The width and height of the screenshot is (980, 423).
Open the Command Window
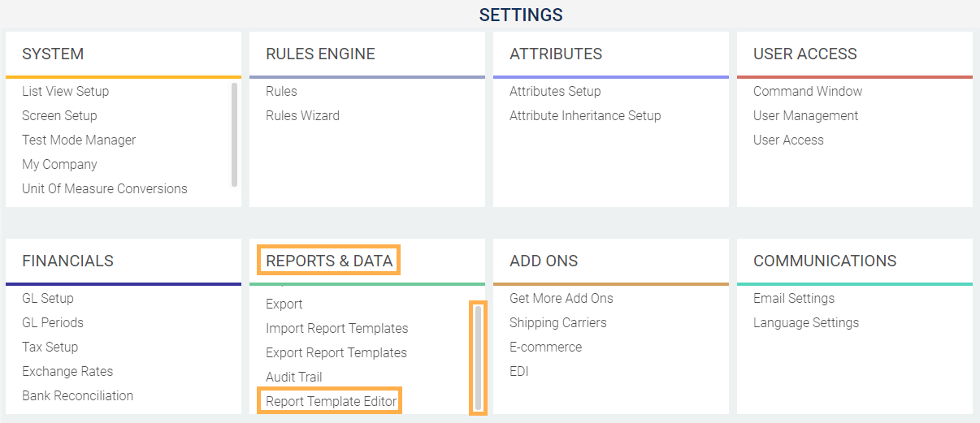808,92
